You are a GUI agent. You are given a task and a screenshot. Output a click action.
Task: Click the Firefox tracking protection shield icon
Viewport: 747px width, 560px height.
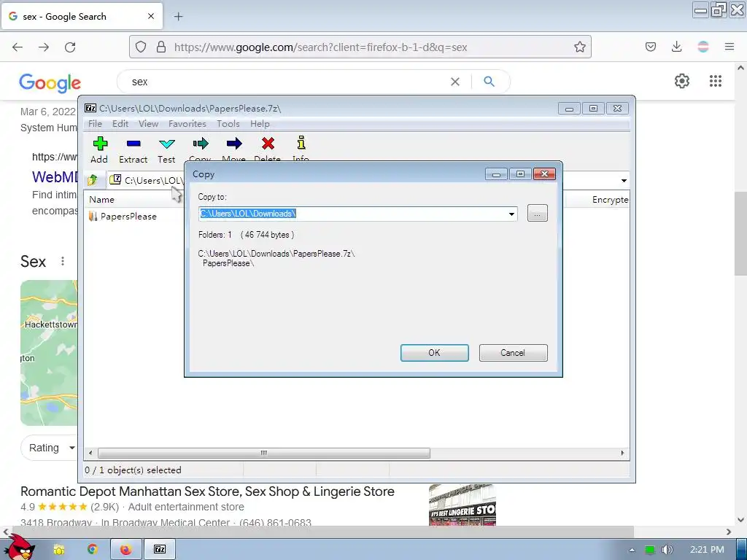tap(141, 47)
